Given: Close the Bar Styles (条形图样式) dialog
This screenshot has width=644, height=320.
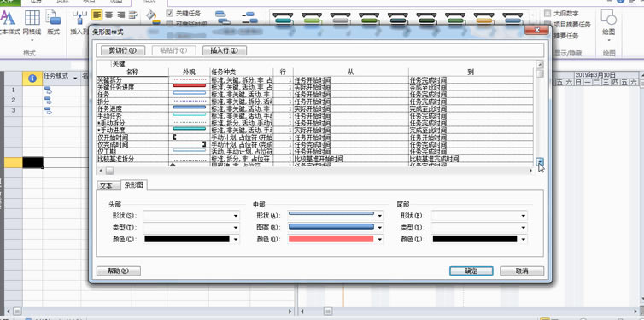Looking at the screenshot, I should [x=536, y=31].
